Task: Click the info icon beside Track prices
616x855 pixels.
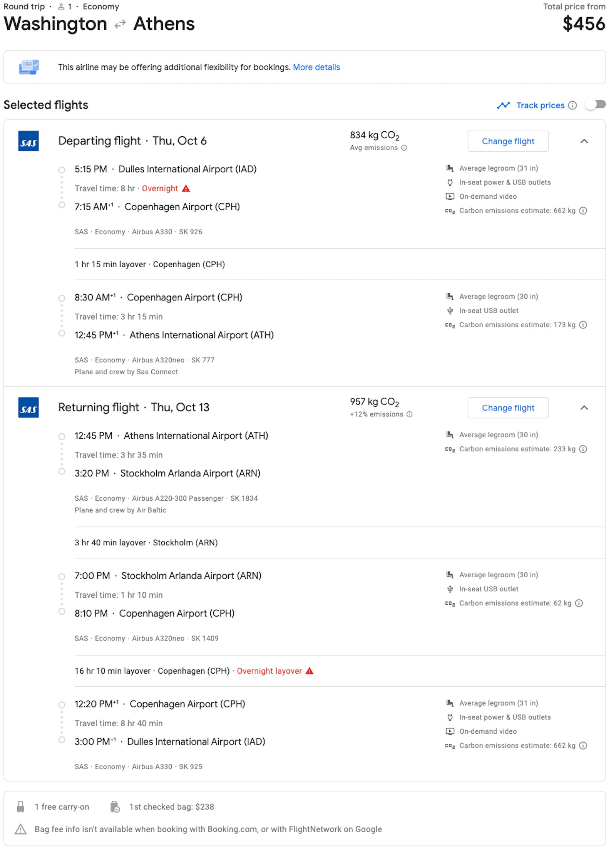Action: pos(572,105)
